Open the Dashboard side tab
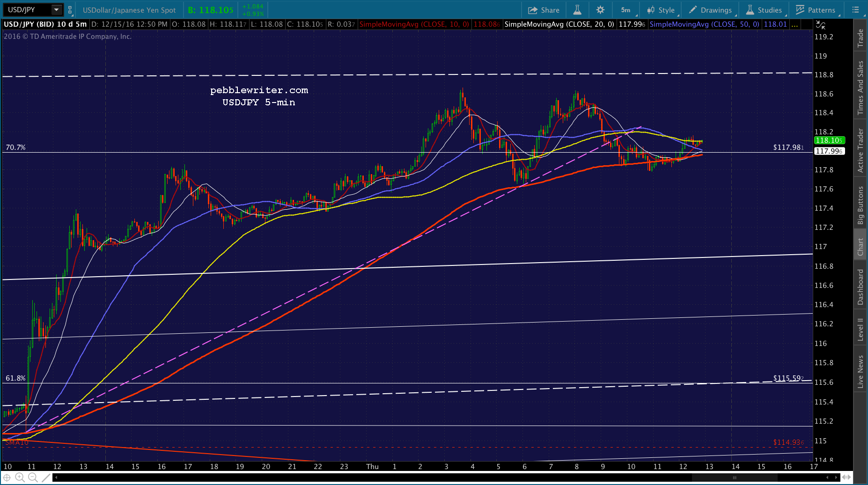 (861, 287)
